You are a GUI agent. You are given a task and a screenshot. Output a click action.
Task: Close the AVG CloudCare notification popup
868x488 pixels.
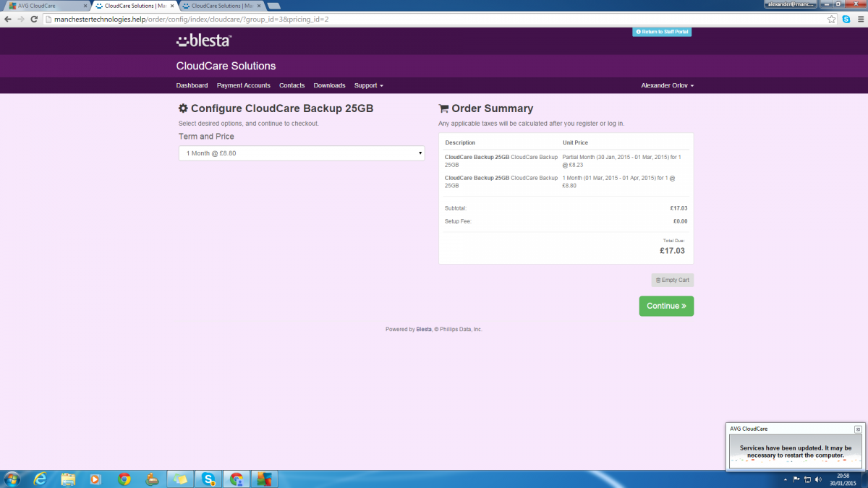(859, 429)
